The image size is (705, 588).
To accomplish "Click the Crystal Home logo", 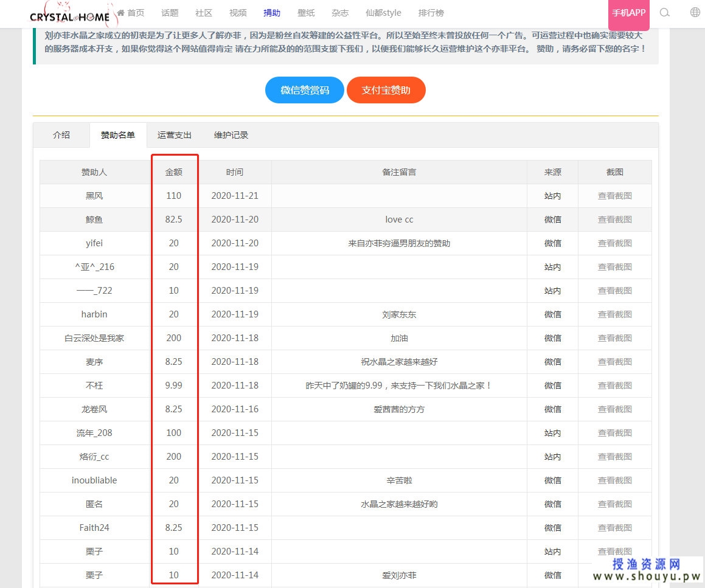I will [x=70, y=16].
